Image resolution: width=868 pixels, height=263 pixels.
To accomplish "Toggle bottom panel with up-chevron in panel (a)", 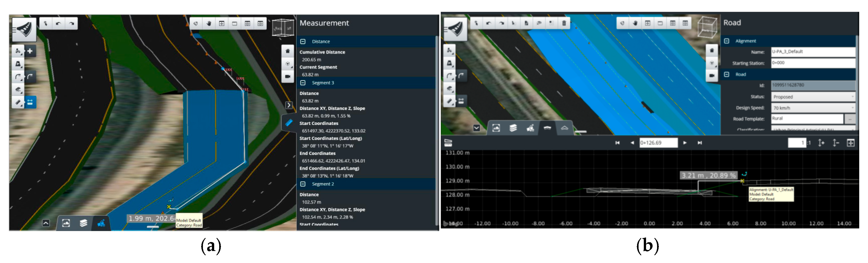I will (x=46, y=223).
